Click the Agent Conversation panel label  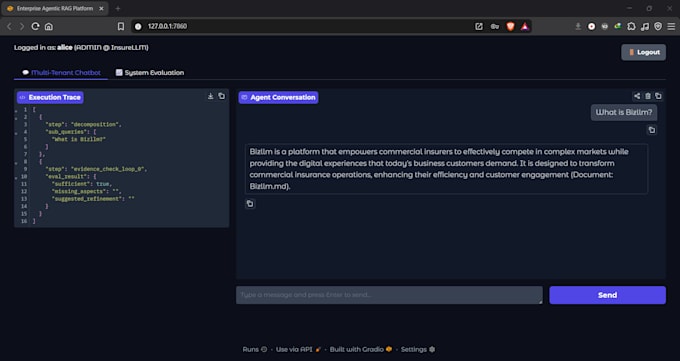(278, 97)
